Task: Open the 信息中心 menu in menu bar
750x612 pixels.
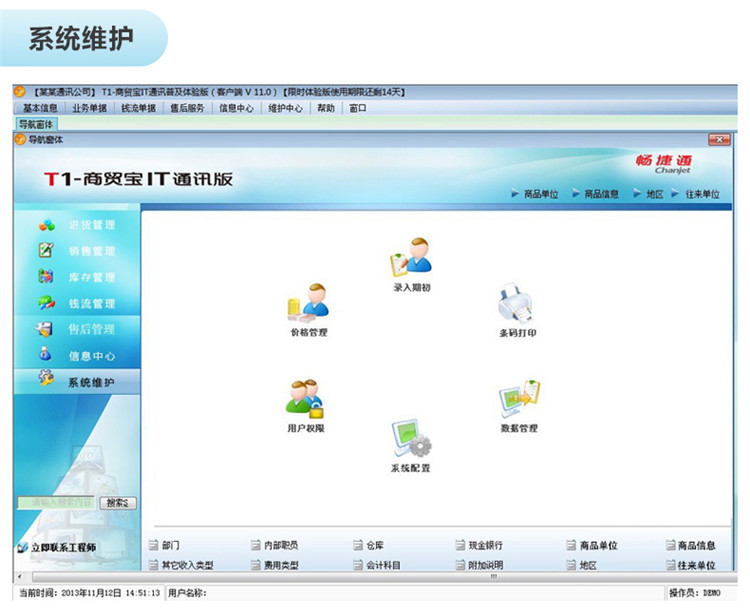Action: [236, 109]
